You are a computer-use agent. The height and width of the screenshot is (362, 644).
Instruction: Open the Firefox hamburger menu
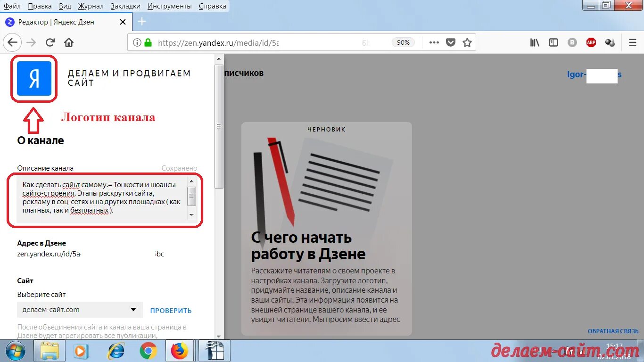(x=633, y=42)
